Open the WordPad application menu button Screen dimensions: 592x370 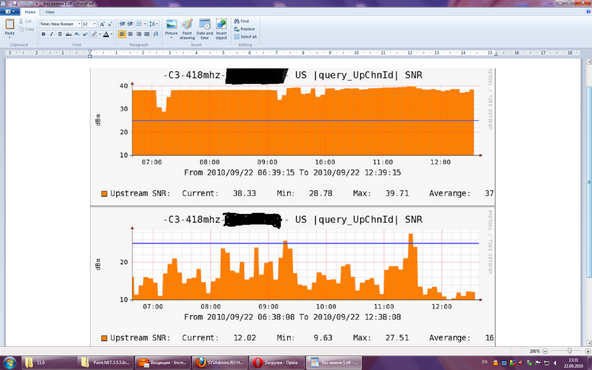(10, 12)
